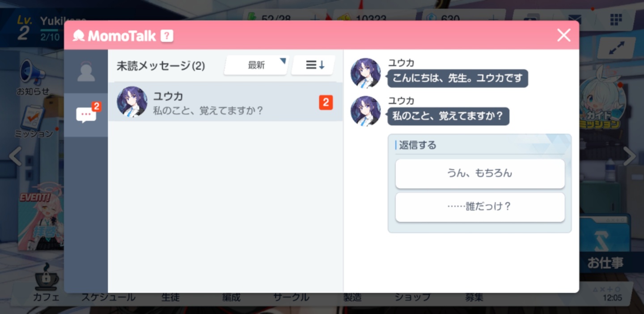
Task: Click the こんにちは、先生。ユウカです message bubble
Action: click(458, 78)
